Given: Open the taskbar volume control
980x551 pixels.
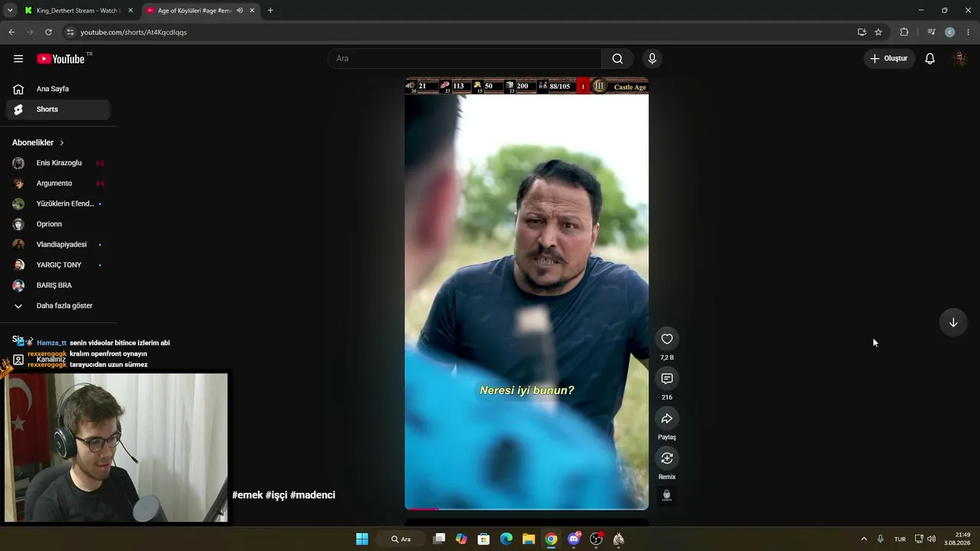Looking at the screenshot, I should coord(931,540).
